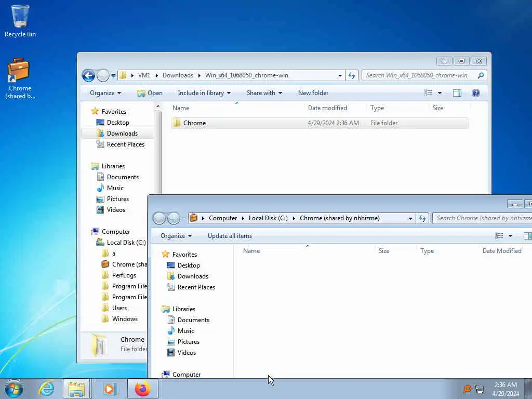Open Help in the back Explorer window
This screenshot has width=532, height=399.
pos(476,93)
